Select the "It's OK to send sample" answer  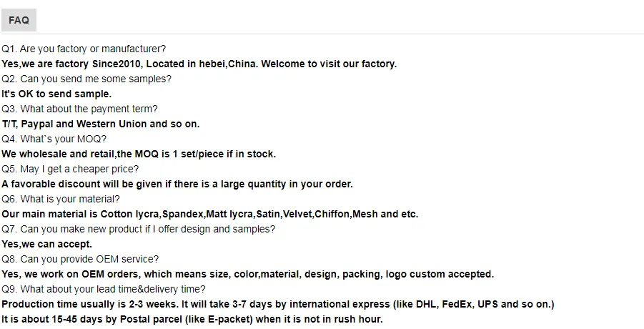point(56,94)
